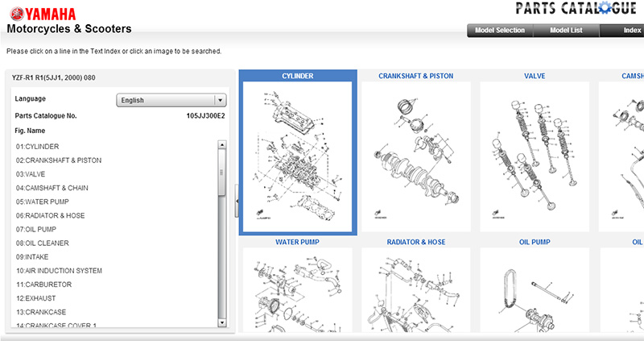Pick 04:CAMSHAFT & CHAIN list entry
The height and width of the screenshot is (341, 644).
[x=52, y=188]
